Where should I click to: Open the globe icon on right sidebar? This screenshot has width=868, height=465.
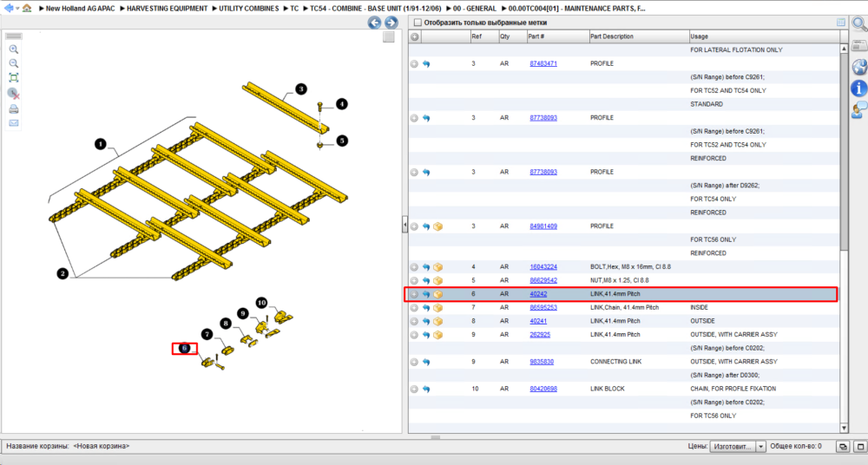(859, 67)
